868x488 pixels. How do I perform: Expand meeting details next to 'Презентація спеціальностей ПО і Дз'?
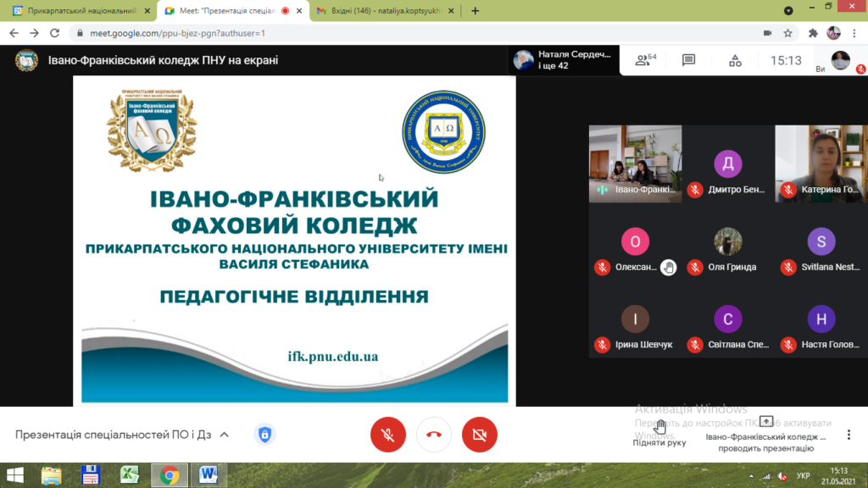(x=225, y=435)
